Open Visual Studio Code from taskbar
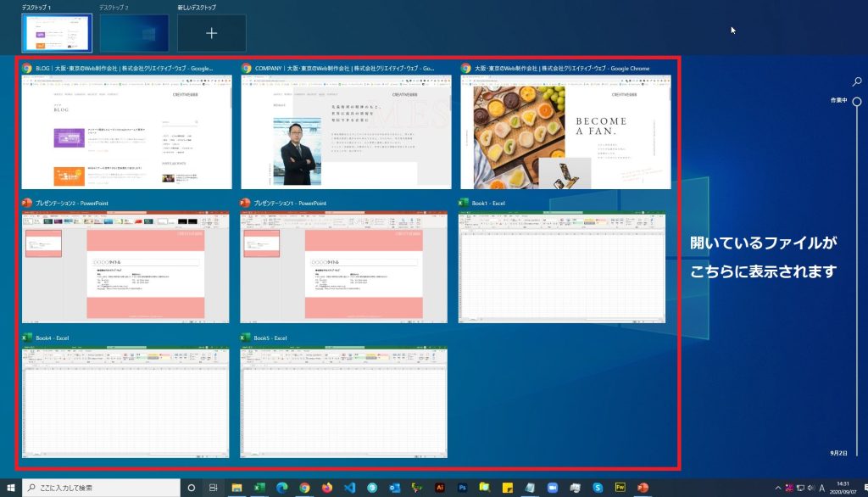 pyautogui.click(x=349, y=488)
